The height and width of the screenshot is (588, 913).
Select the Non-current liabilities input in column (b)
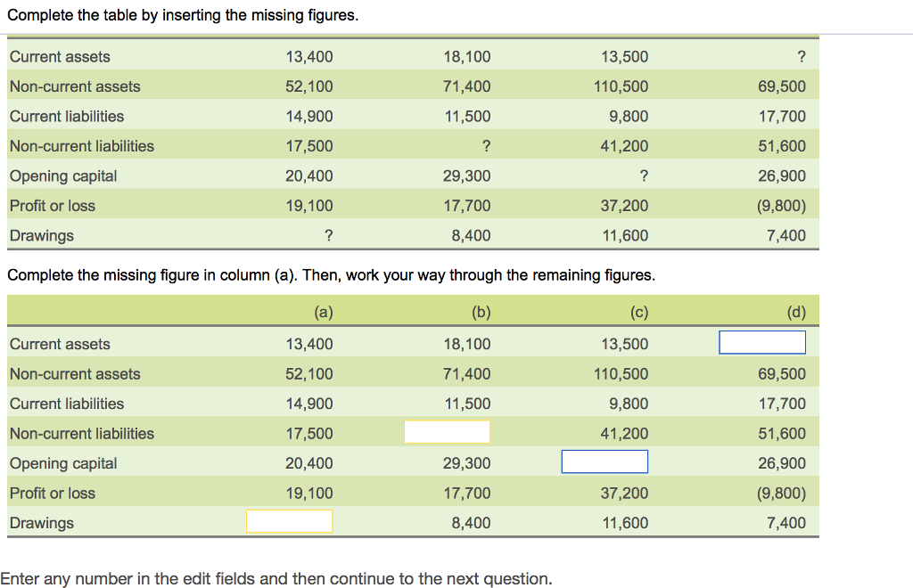click(448, 431)
